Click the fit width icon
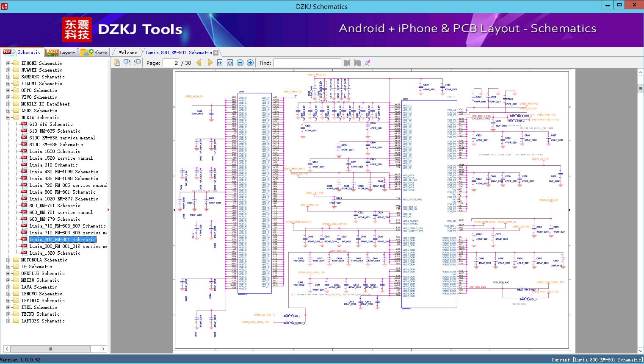 [220, 63]
